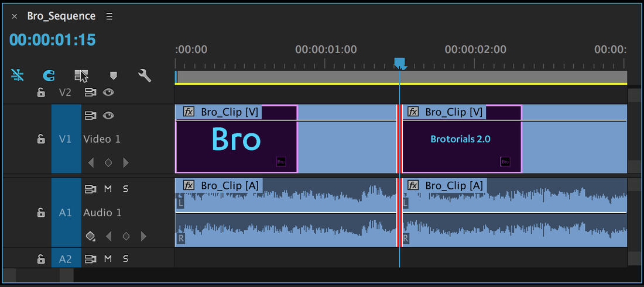644x287 pixels.
Task: Open the Bro_Sequence panel menu
Action: 109,16
